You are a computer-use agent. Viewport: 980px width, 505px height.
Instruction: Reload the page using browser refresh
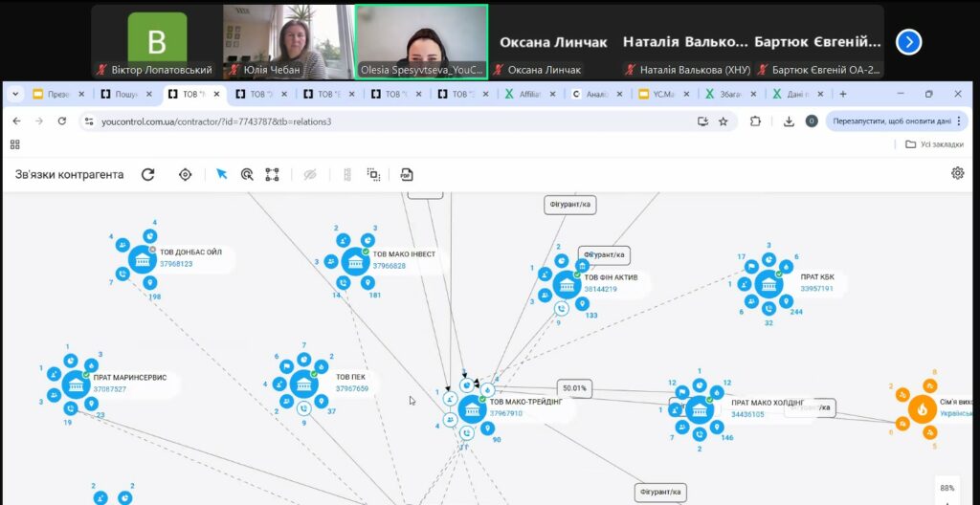62,121
